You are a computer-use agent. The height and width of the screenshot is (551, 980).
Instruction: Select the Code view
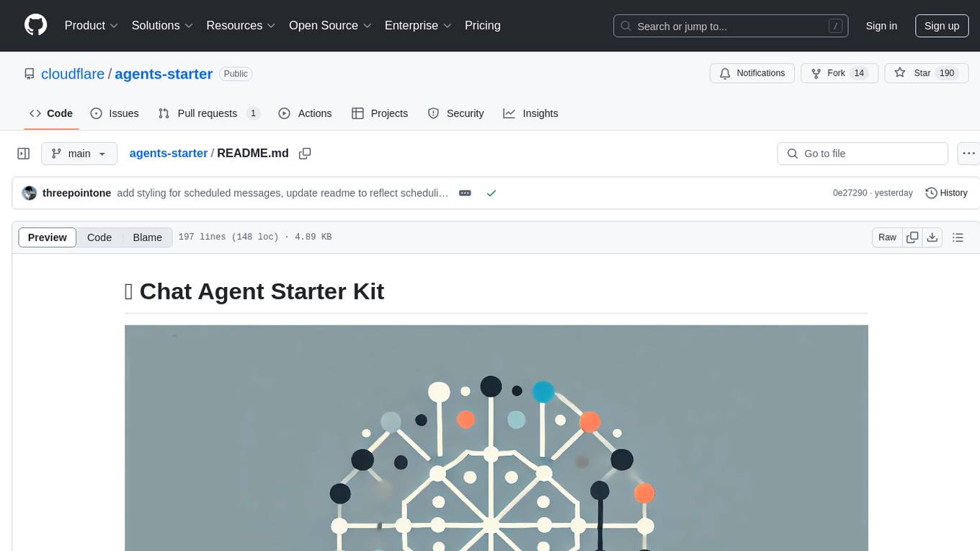(99, 237)
